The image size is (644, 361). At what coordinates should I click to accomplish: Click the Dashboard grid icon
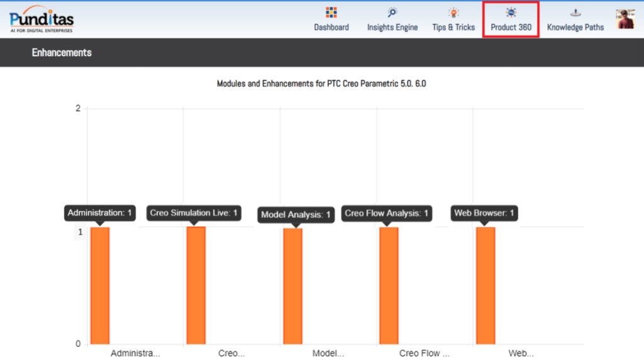331,13
